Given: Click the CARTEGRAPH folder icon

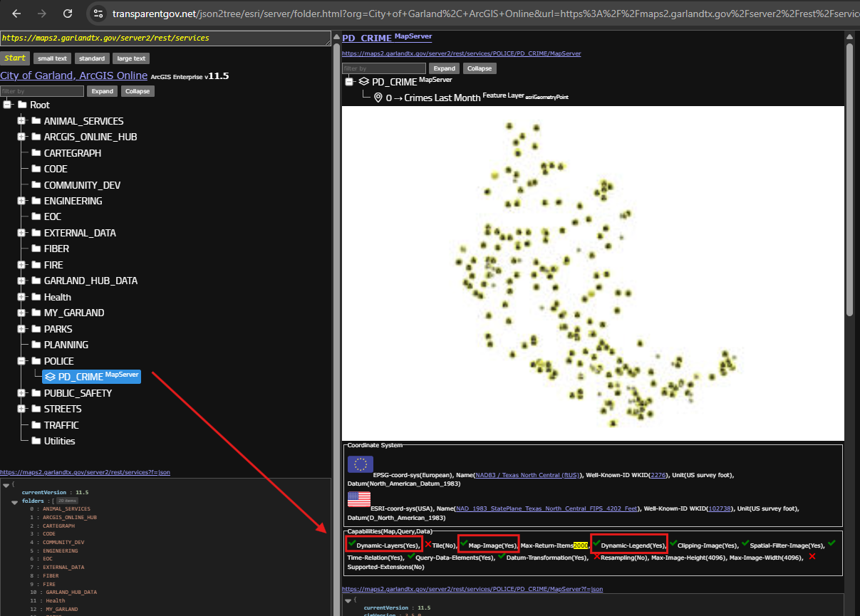Looking at the screenshot, I should [x=36, y=153].
